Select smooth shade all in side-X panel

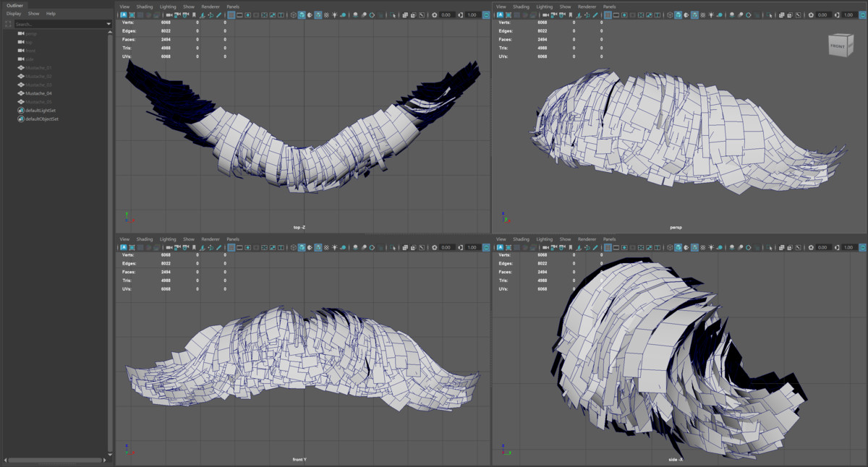678,247
